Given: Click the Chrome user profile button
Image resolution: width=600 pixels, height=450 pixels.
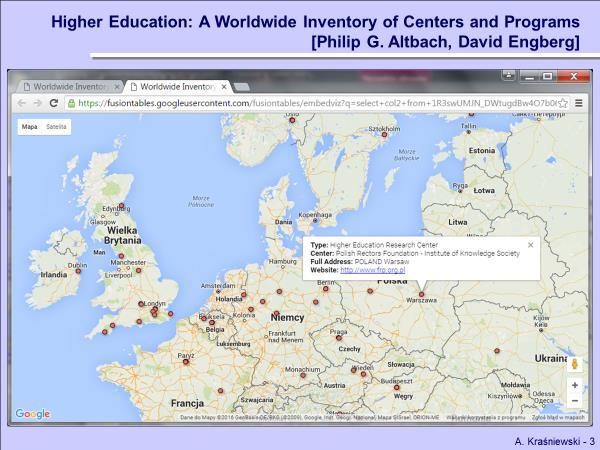Looking at the screenshot, I should 509,75.
